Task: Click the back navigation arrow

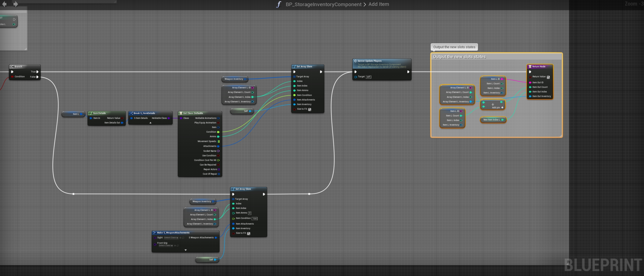Action: pyautogui.click(x=4, y=4)
